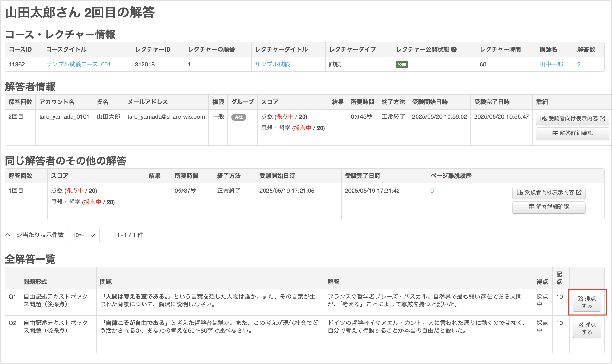This screenshot has height=364, width=612.
Task: Click the Q1 question text about 考える葦
Action: click(208, 300)
